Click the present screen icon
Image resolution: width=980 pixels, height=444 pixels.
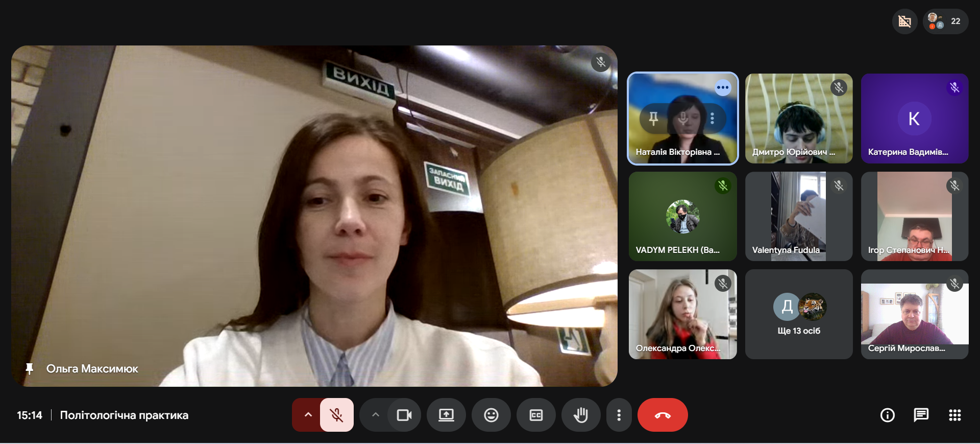(446, 415)
